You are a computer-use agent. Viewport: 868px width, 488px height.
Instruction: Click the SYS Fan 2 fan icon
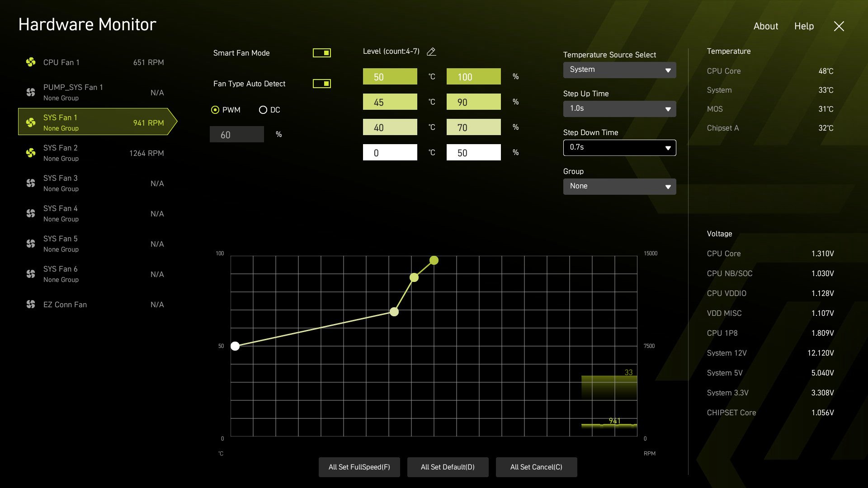click(x=31, y=153)
